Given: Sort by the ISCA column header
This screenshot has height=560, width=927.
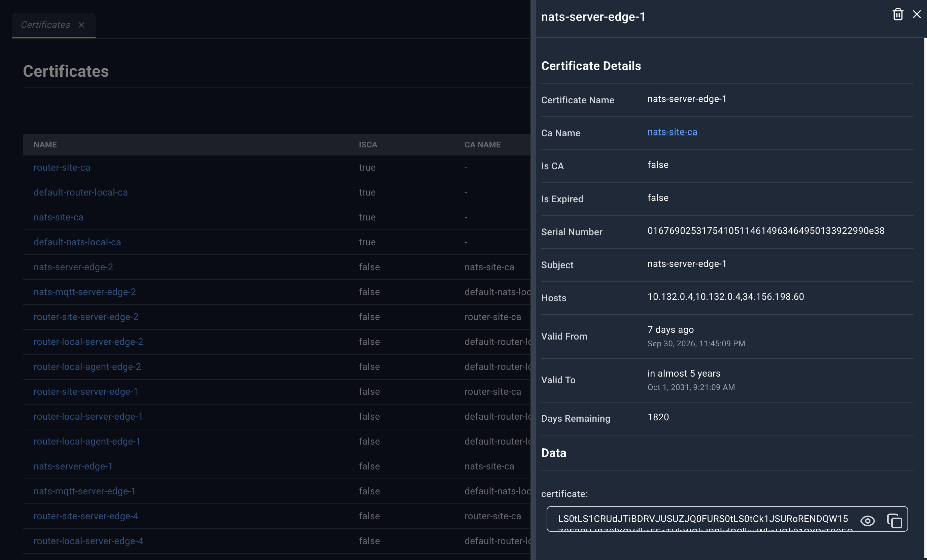Looking at the screenshot, I should pos(368,144).
